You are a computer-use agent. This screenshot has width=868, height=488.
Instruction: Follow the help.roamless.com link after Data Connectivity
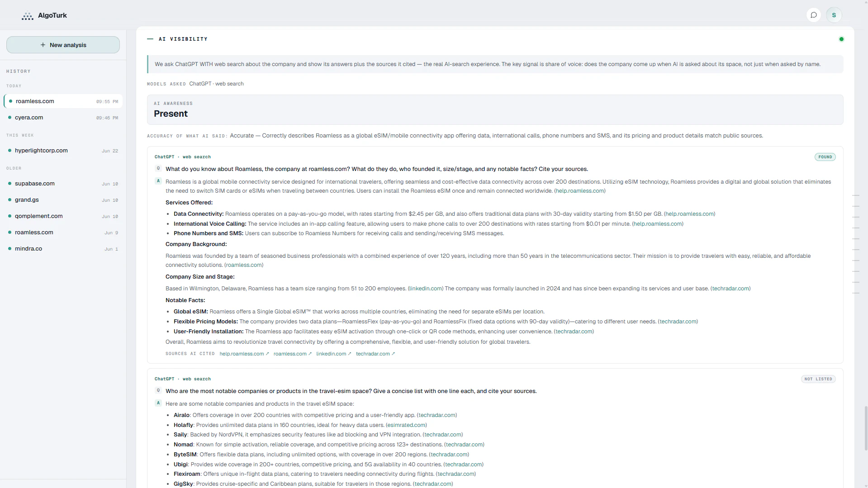[x=690, y=214]
